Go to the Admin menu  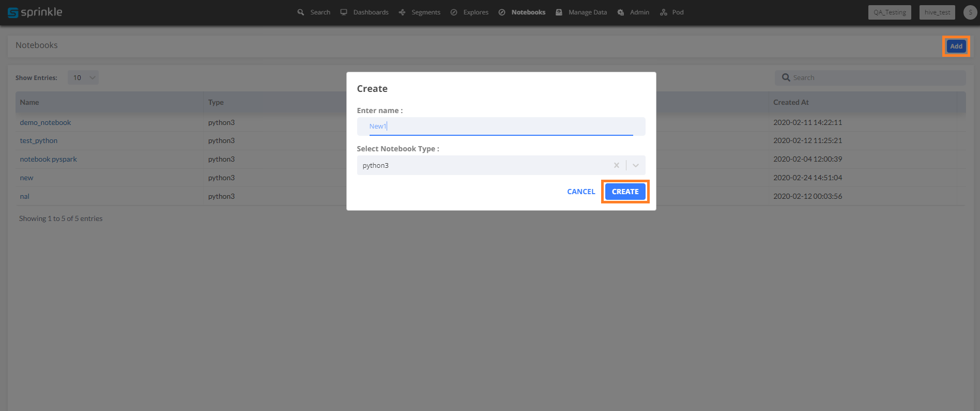click(x=639, y=12)
